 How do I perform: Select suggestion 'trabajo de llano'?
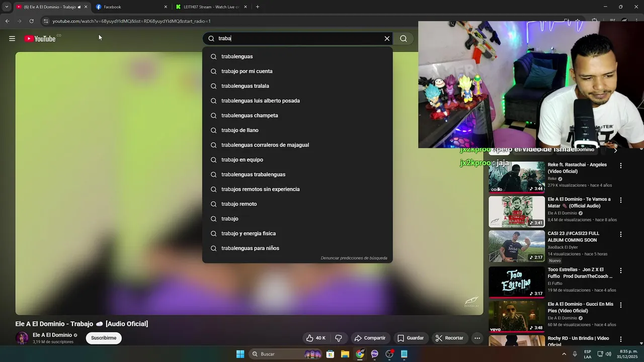[x=297, y=130]
